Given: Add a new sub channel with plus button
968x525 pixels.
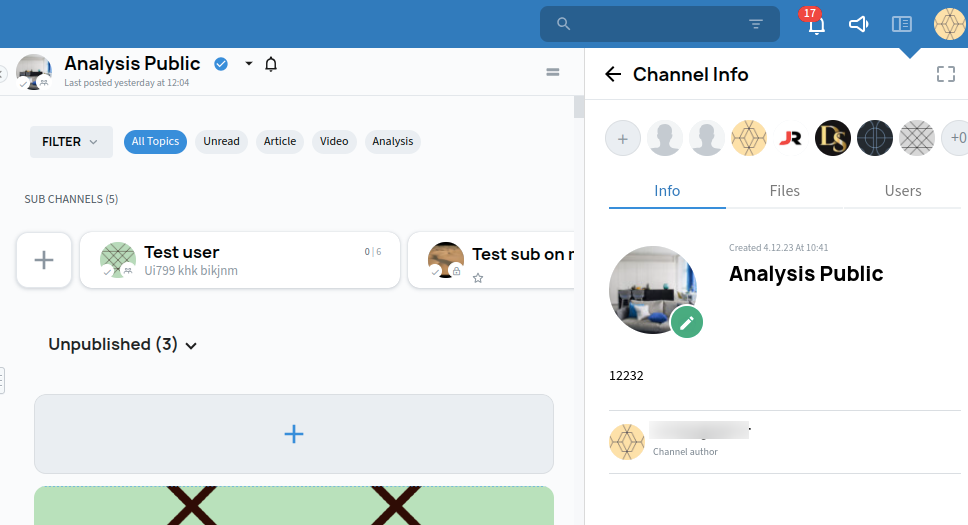Looking at the screenshot, I should click(44, 260).
